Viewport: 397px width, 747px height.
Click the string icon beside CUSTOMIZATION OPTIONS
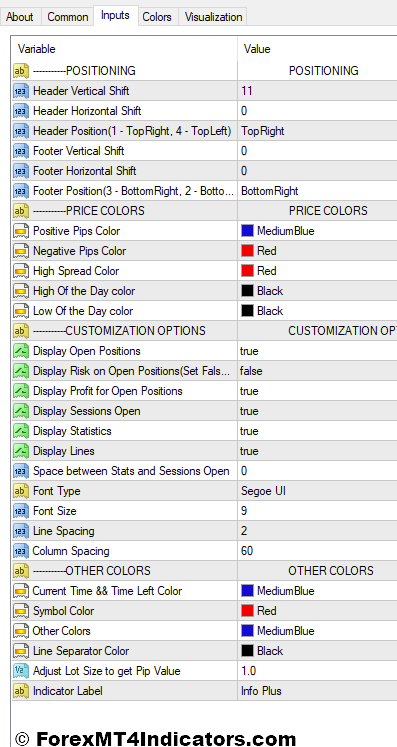tap(21, 331)
